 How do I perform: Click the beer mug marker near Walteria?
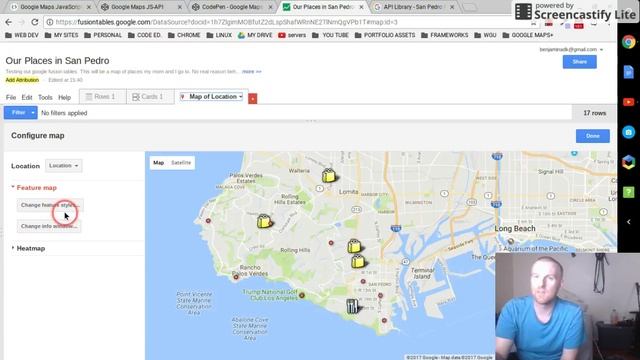coord(329,175)
